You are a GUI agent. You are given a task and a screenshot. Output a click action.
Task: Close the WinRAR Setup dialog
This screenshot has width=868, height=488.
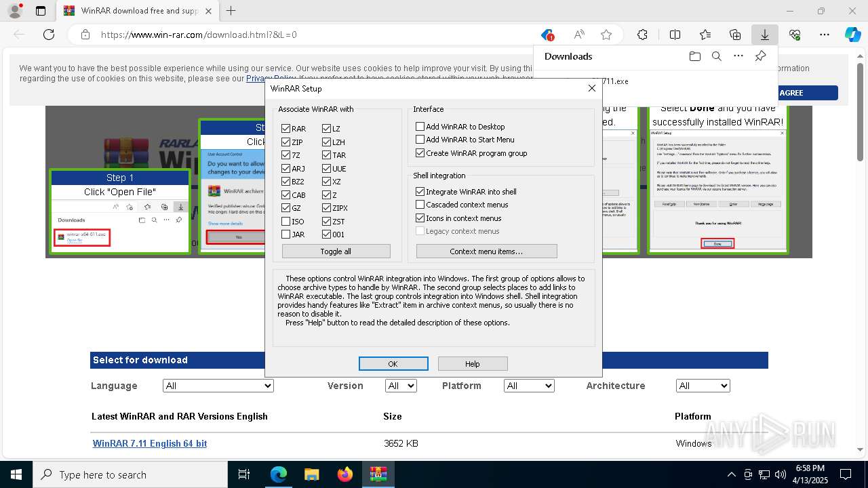coord(591,88)
